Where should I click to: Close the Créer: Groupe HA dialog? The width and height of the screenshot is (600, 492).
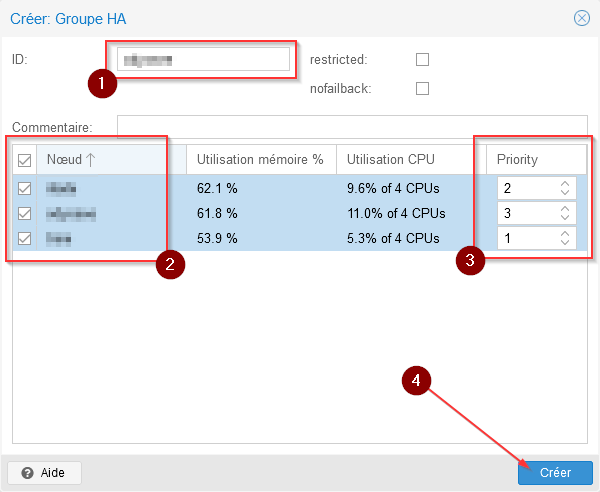tap(581, 18)
